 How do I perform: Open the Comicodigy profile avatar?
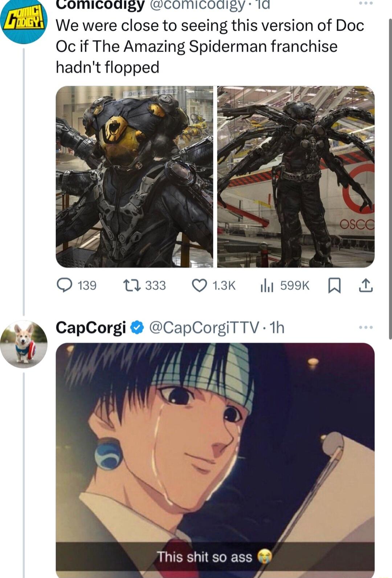pos(24,23)
